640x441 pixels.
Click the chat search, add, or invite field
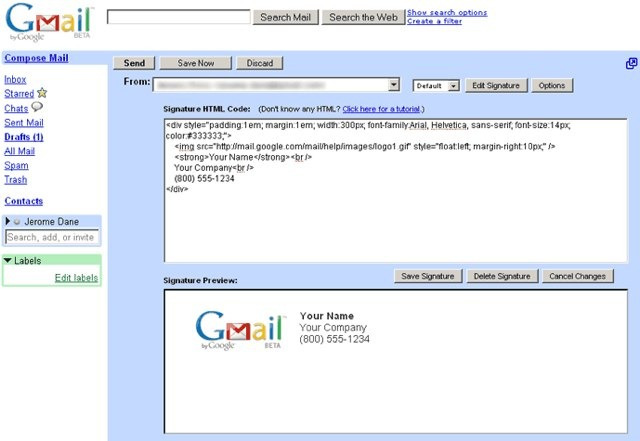[x=52, y=237]
